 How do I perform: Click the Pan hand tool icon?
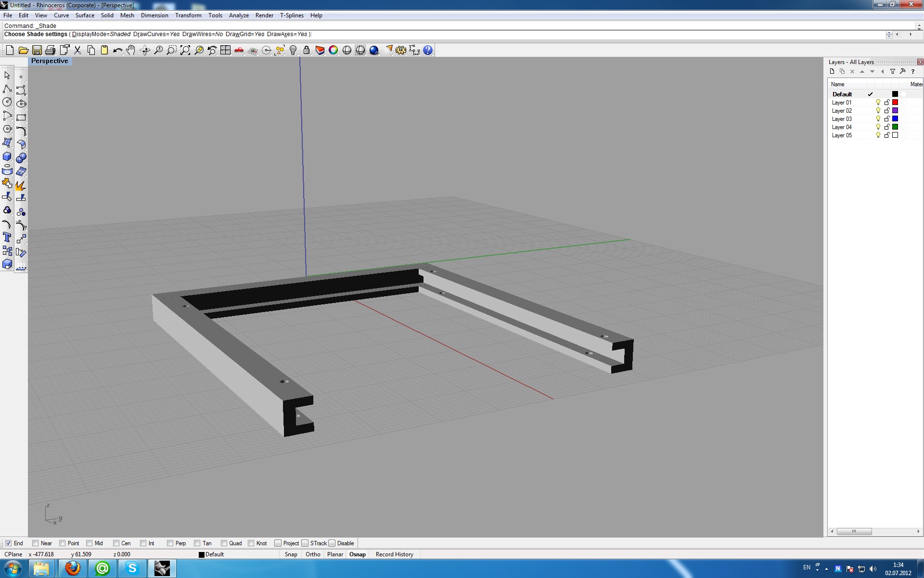(131, 50)
